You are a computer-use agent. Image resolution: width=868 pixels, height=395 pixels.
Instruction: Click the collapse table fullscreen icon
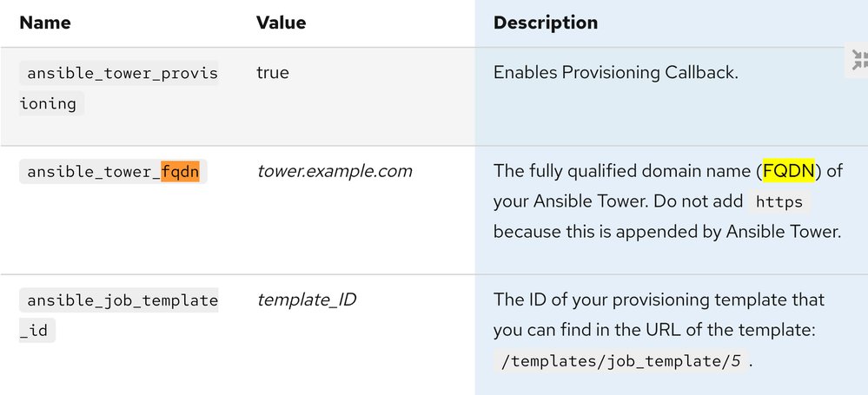[x=858, y=60]
